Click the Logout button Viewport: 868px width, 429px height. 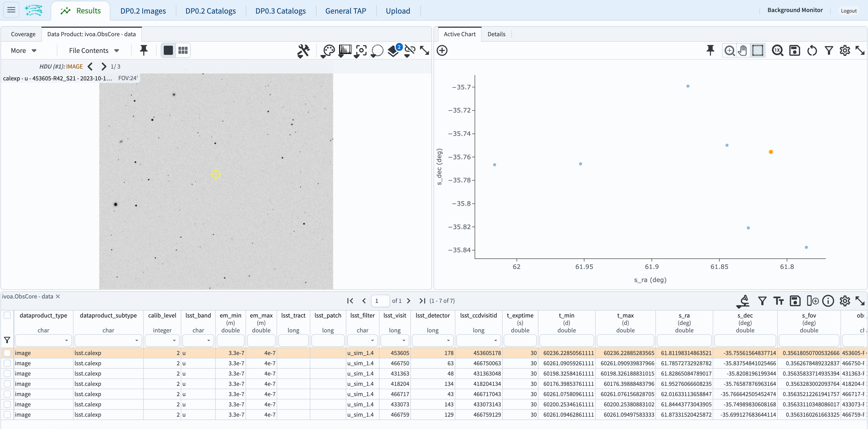tap(848, 11)
